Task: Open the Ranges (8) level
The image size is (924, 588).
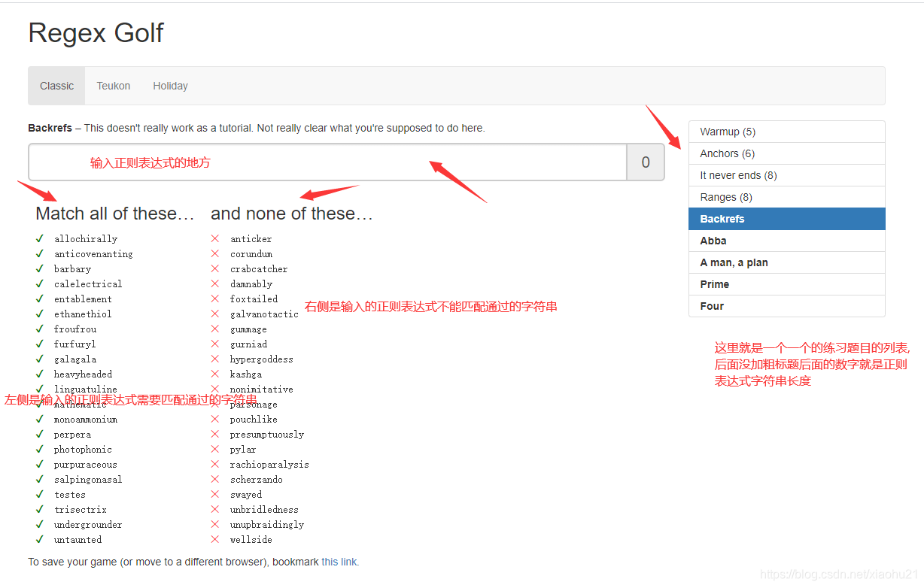Action: click(x=786, y=197)
